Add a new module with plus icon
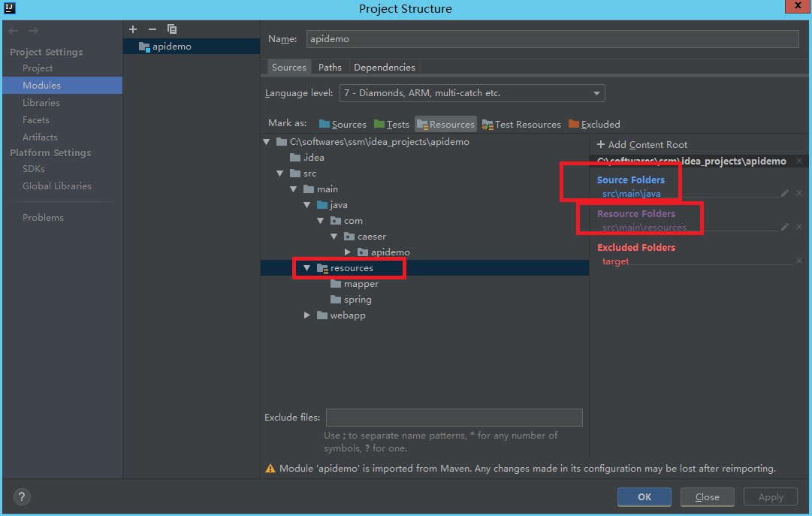The image size is (812, 516). (133, 29)
